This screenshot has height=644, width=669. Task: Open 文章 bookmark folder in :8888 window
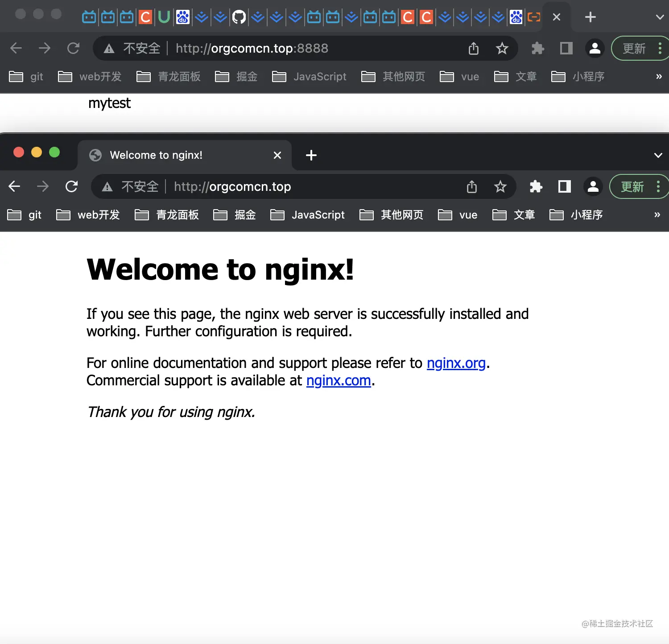[516, 77]
